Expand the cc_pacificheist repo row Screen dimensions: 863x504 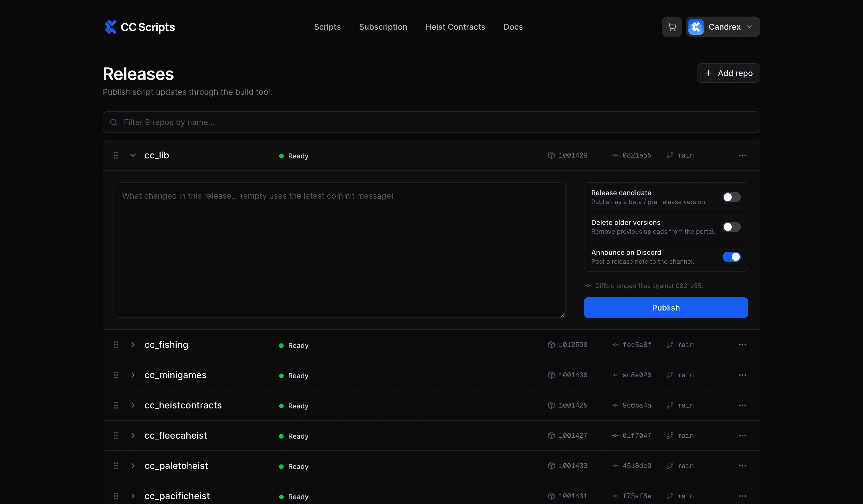[x=133, y=496]
